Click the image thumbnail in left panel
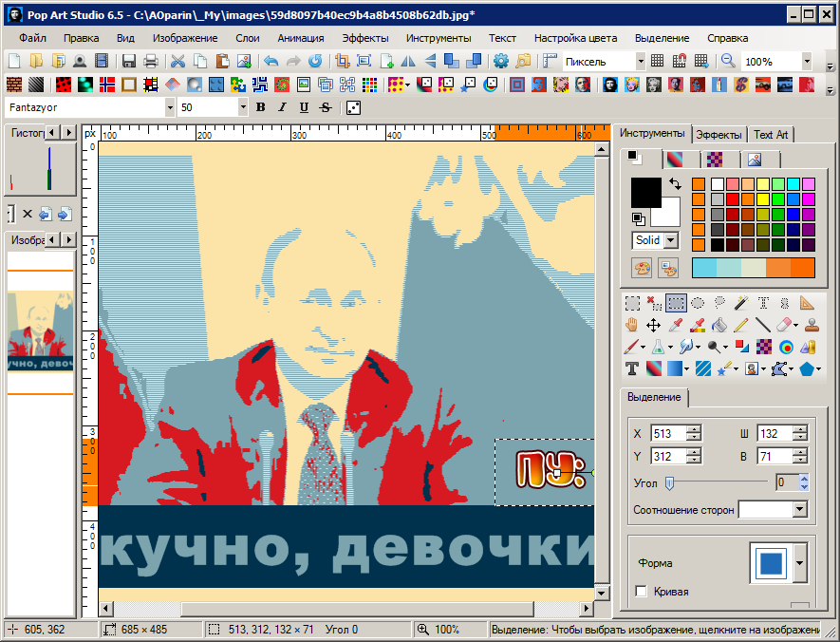Screen dimensions: 840x642 (41, 331)
